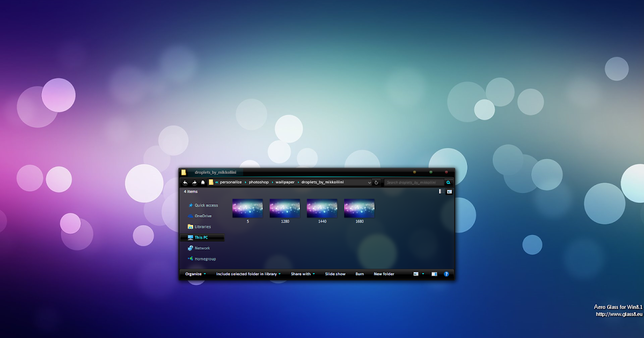644x338 pixels.
Task: Expand the double-chevron before personalize
Action: 217,182
